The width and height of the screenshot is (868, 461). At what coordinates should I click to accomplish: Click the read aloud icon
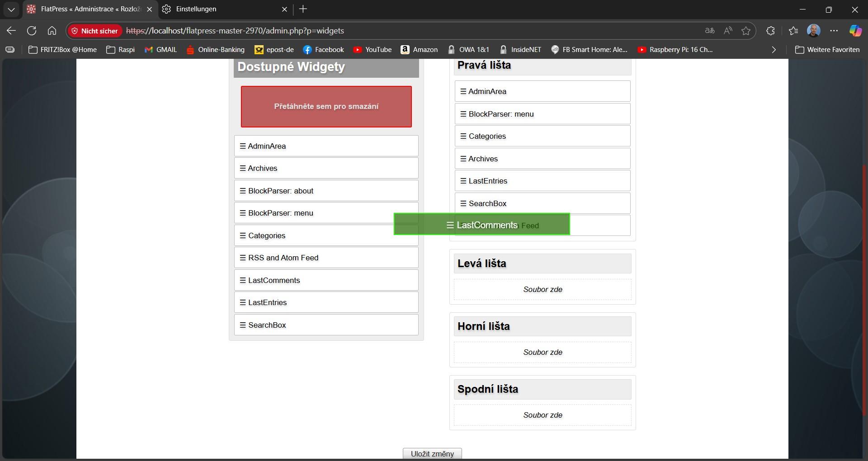(728, 31)
